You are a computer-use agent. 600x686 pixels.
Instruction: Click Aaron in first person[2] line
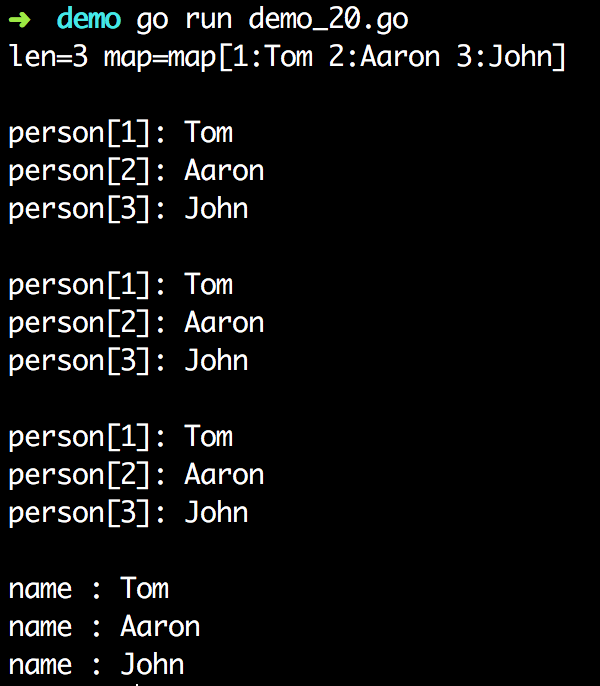[x=224, y=171]
